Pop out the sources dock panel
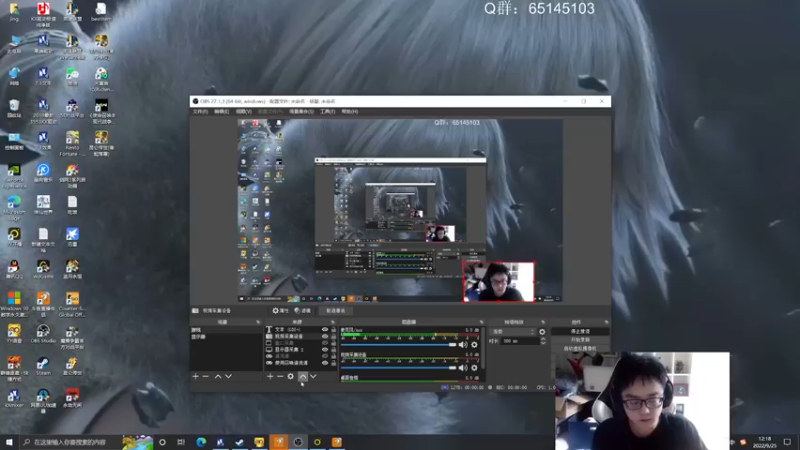The width and height of the screenshot is (800, 450). tap(333, 322)
